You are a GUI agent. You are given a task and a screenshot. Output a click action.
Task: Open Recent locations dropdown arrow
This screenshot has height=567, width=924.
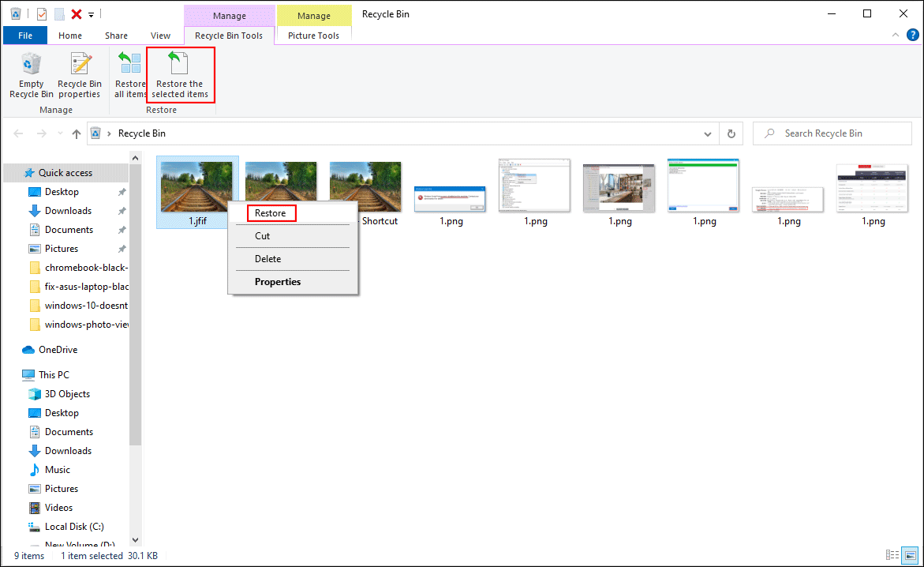pyautogui.click(x=60, y=134)
